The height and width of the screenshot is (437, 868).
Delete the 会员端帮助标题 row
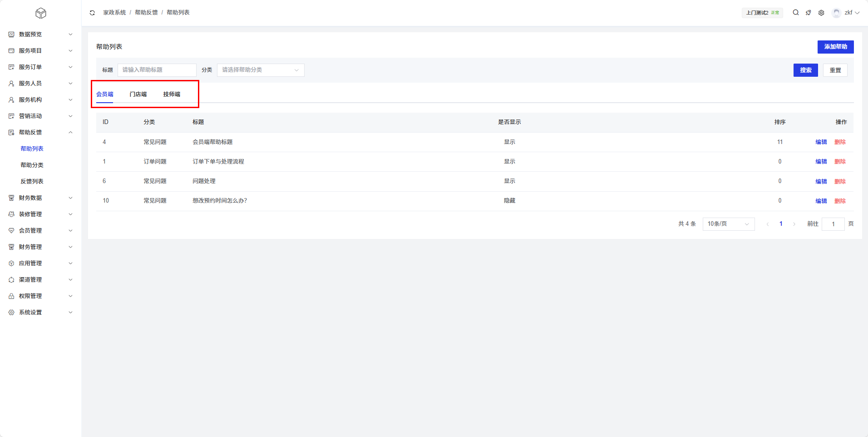[840, 142]
